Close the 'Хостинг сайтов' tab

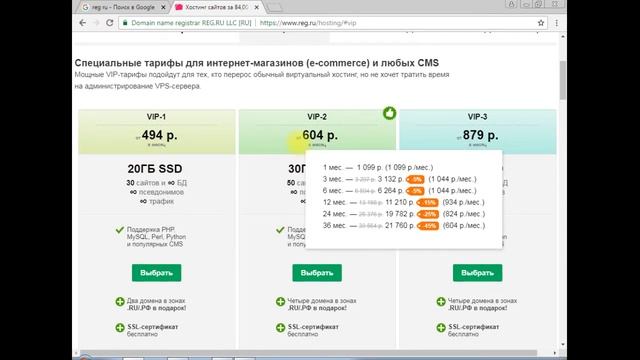[x=257, y=7]
